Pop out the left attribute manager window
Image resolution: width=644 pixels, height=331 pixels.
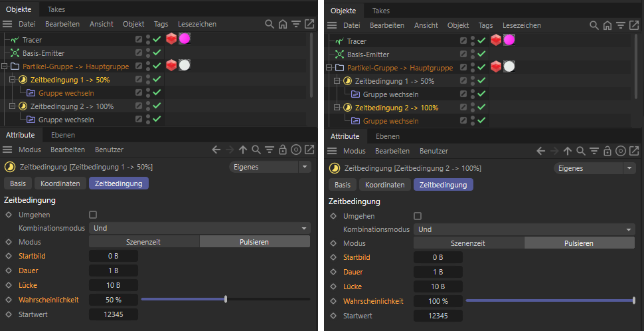pos(309,150)
